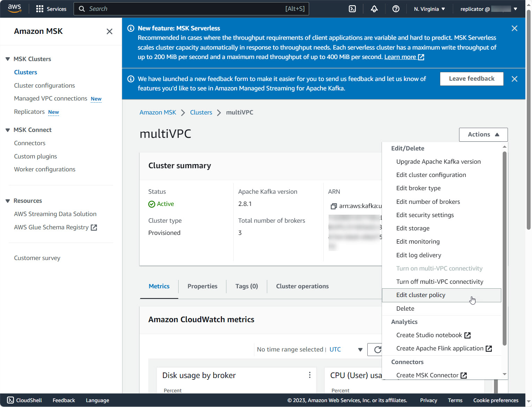532x407 pixels.
Task: Switch to the Properties tab
Action: click(202, 286)
